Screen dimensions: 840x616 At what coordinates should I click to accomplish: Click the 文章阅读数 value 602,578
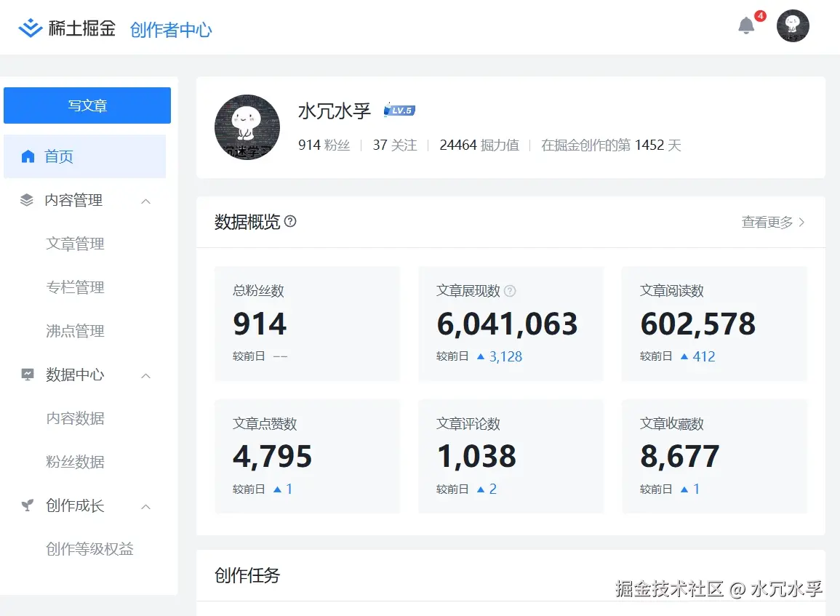click(x=698, y=324)
